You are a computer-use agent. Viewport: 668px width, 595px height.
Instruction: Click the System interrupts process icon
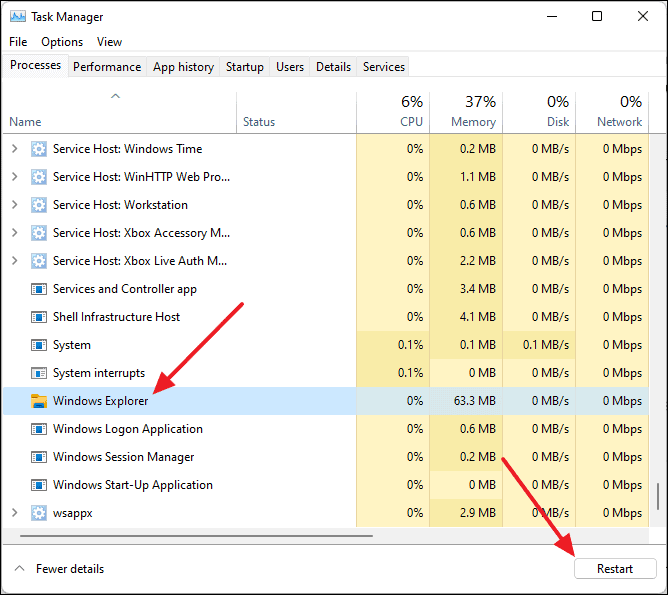[x=39, y=373]
